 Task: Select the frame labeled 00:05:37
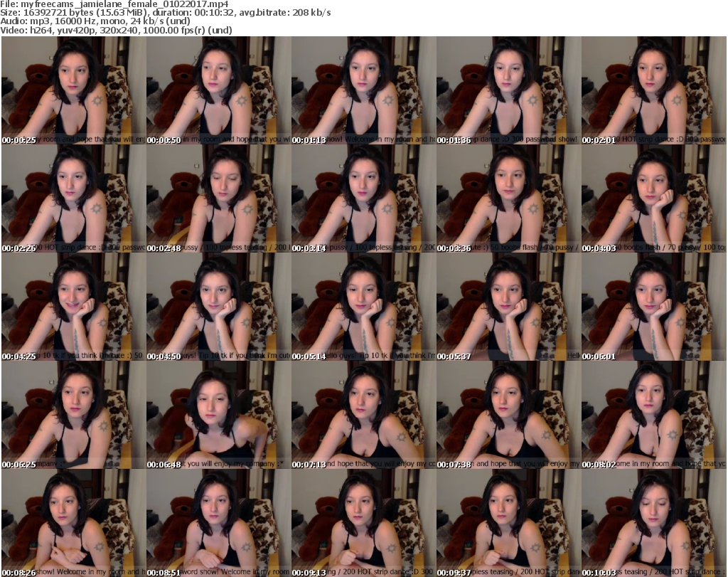pyautogui.click(x=508, y=307)
